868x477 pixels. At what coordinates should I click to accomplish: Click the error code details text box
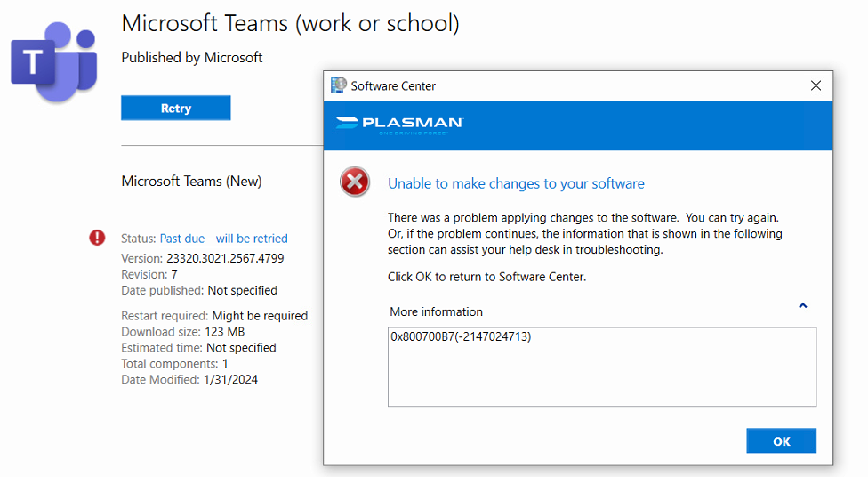tap(602, 367)
